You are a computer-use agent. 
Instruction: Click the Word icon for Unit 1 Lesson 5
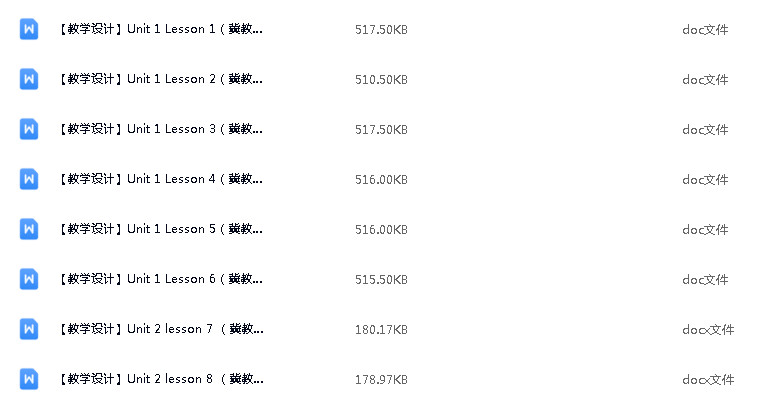click(29, 228)
